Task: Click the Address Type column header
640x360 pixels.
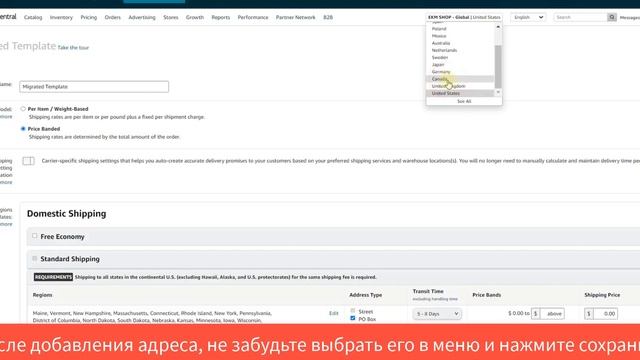Action: pos(366,295)
